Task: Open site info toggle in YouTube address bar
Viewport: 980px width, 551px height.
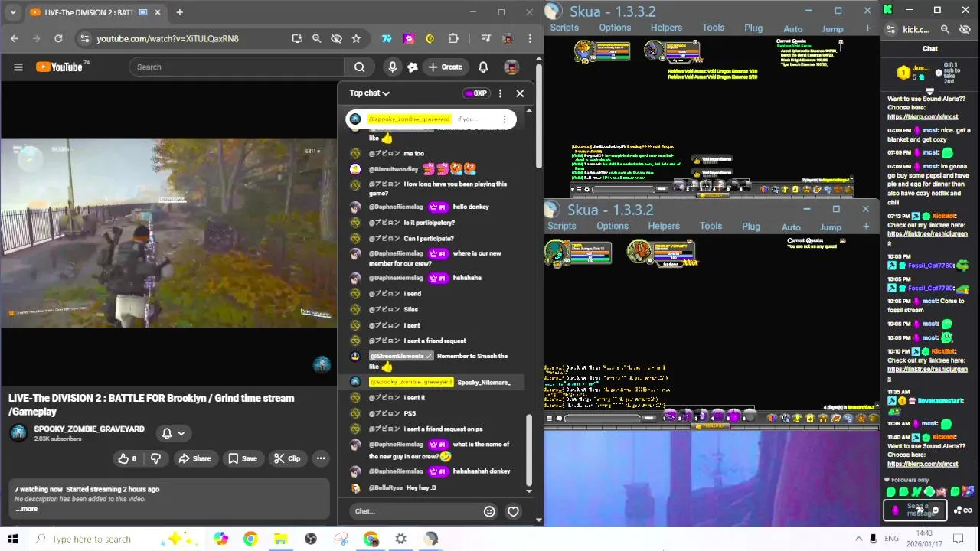Action: pos(85,38)
